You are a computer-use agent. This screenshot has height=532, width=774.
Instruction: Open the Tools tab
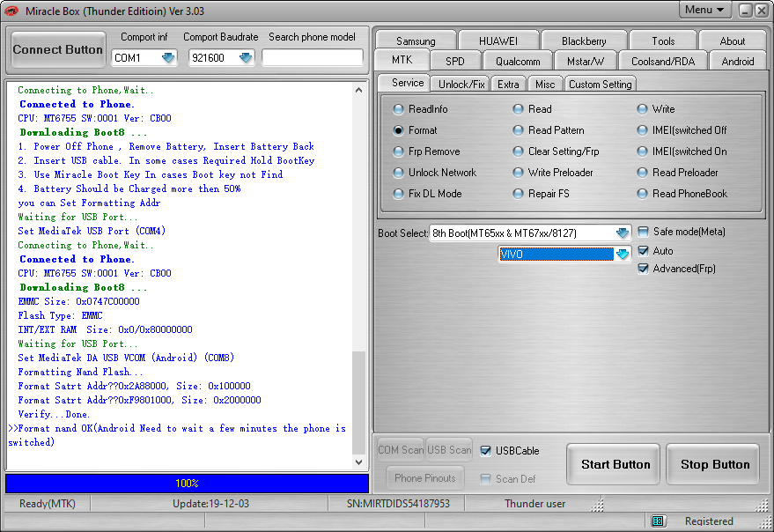[x=663, y=41]
